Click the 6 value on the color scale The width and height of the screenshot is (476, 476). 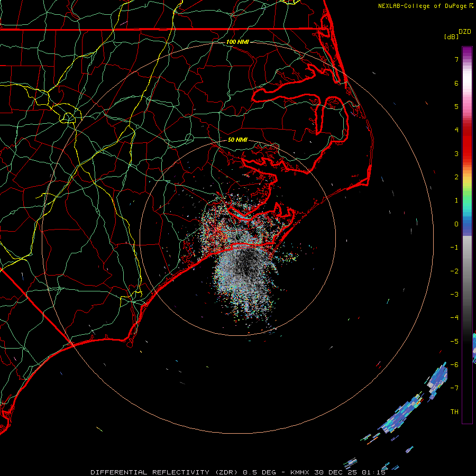click(456, 83)
